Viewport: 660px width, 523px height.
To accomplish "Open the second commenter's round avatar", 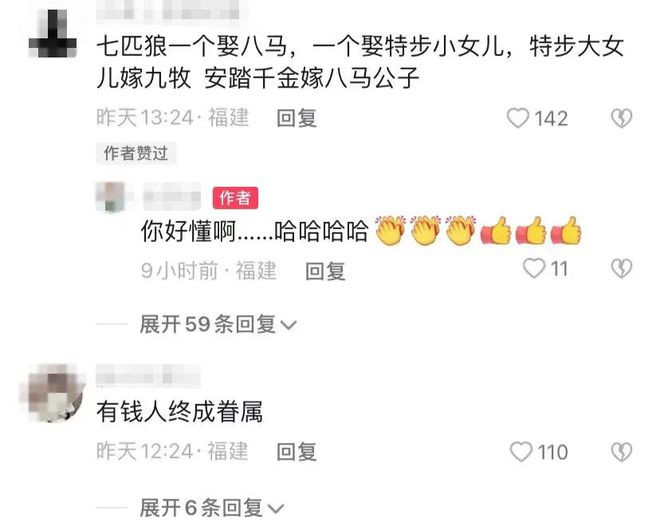I will [x=52, y=393].
